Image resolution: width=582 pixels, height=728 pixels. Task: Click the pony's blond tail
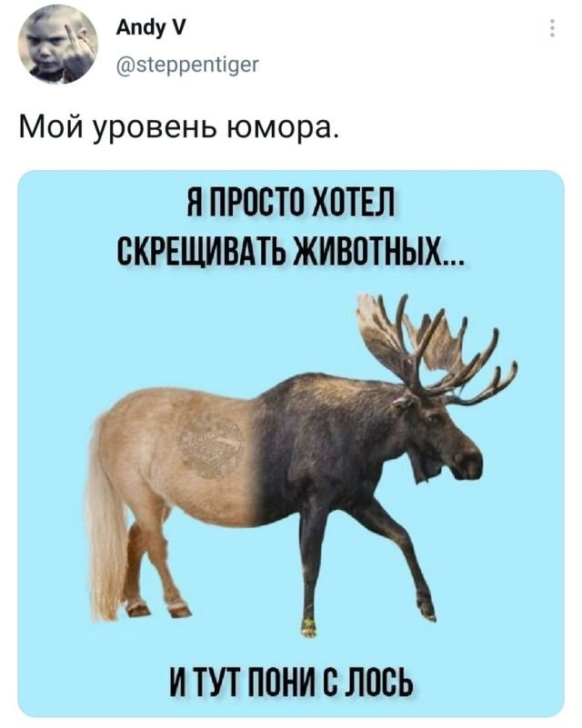[x=105, y=520]
